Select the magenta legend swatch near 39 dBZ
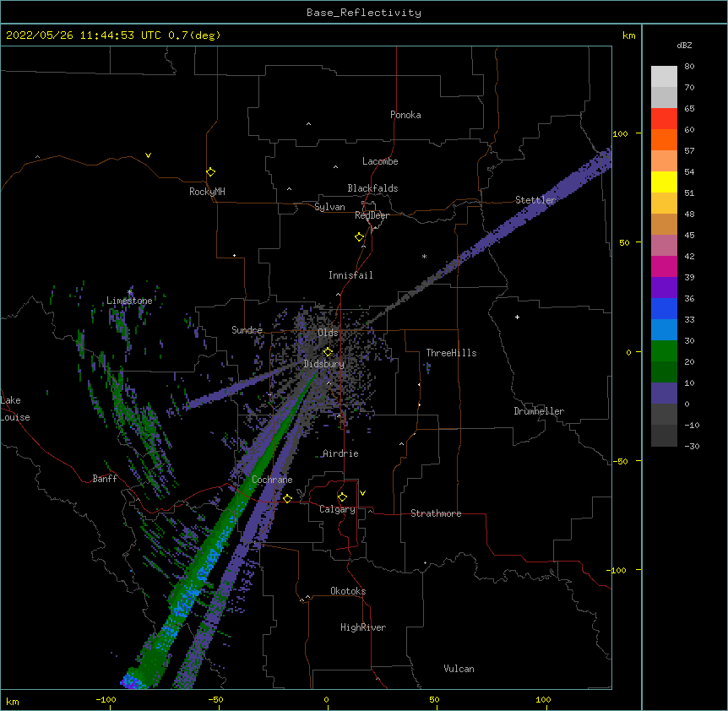 (x=664, y=266)
